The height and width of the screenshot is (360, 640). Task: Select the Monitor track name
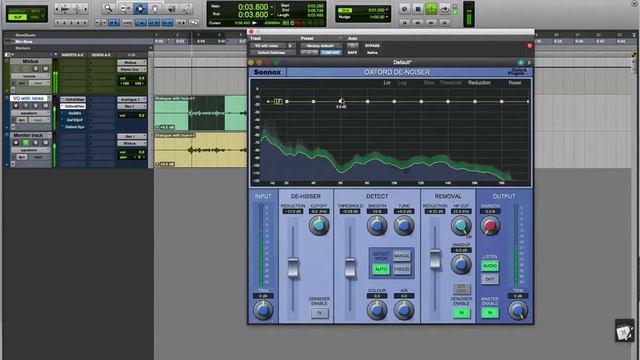pyautogui.click(x=28, y=135)
